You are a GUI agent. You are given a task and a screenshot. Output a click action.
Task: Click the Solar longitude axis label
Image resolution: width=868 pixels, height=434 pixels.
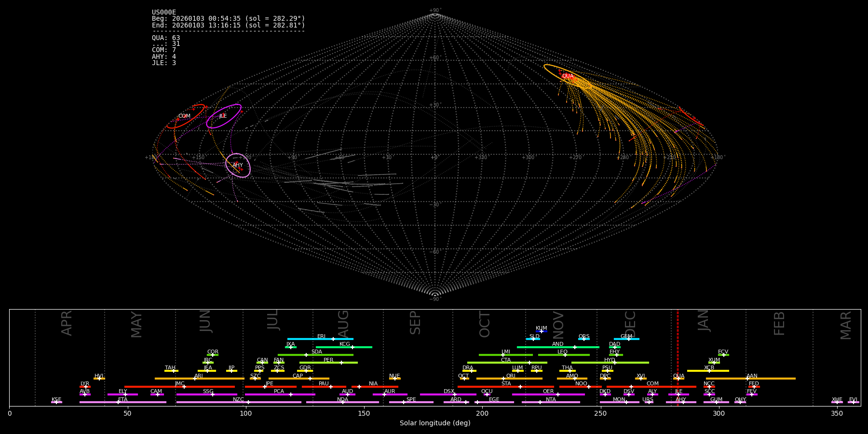point(435,423)
